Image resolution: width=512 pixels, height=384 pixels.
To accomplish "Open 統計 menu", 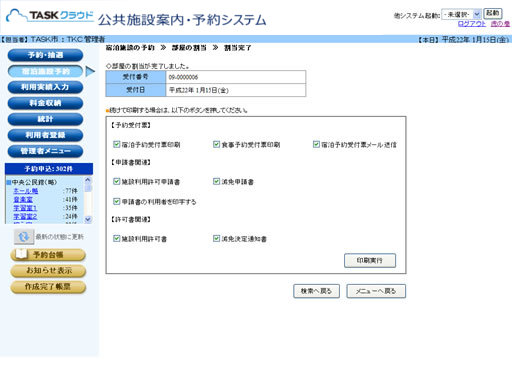I will (45, 119).
